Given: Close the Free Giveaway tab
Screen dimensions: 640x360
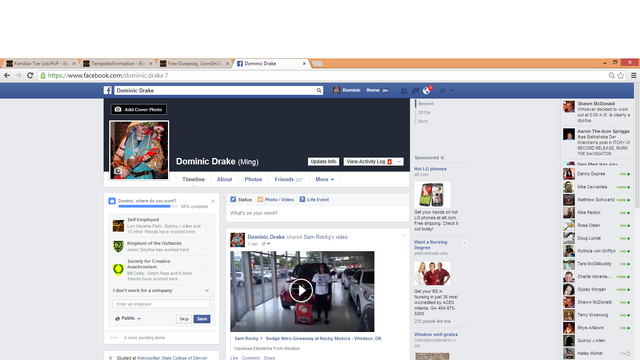Looking at the screenshot, I should [x=227, y=64].
